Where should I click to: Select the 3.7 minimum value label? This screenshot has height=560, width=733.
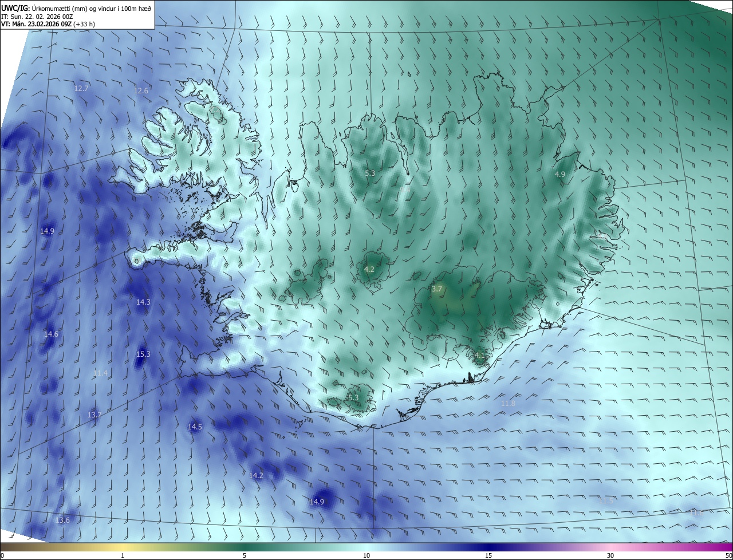(x=436, y=289)
